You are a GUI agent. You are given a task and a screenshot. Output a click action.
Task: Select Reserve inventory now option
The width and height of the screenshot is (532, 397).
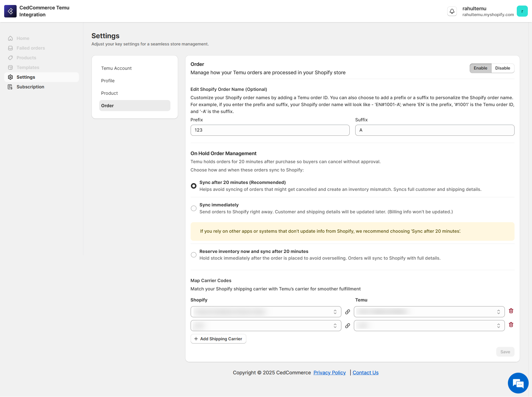click(x=194, y=255)
